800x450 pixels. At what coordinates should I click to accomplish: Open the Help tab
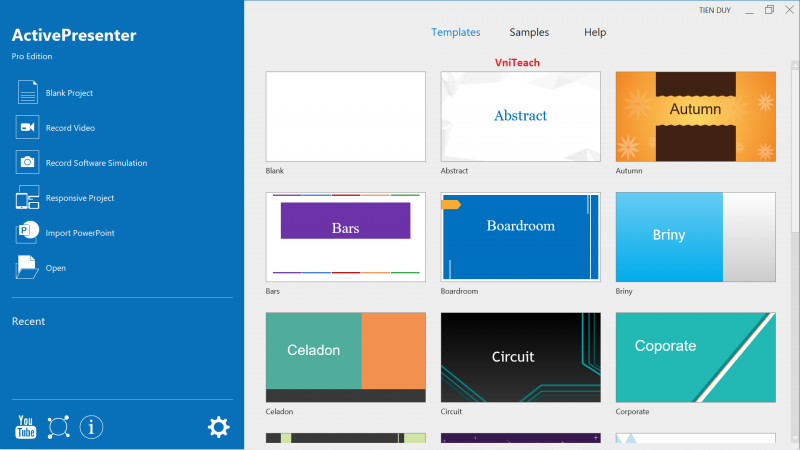coord(595,32)
